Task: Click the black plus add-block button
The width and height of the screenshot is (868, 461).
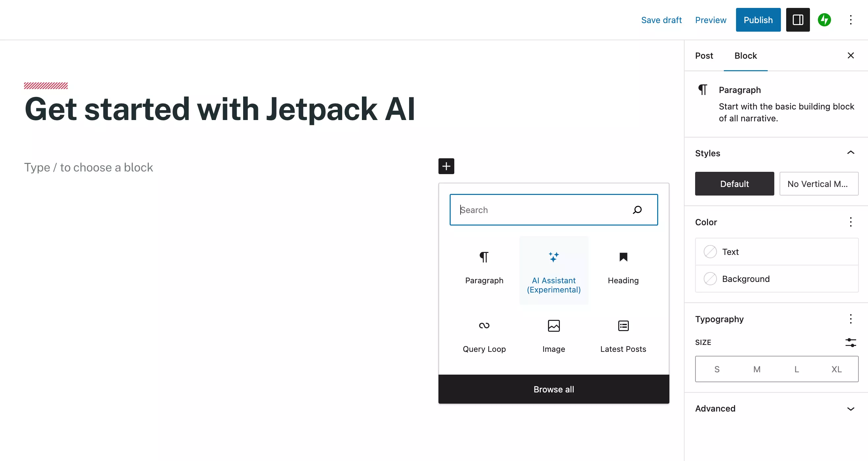Action: [x=446, y=166]
